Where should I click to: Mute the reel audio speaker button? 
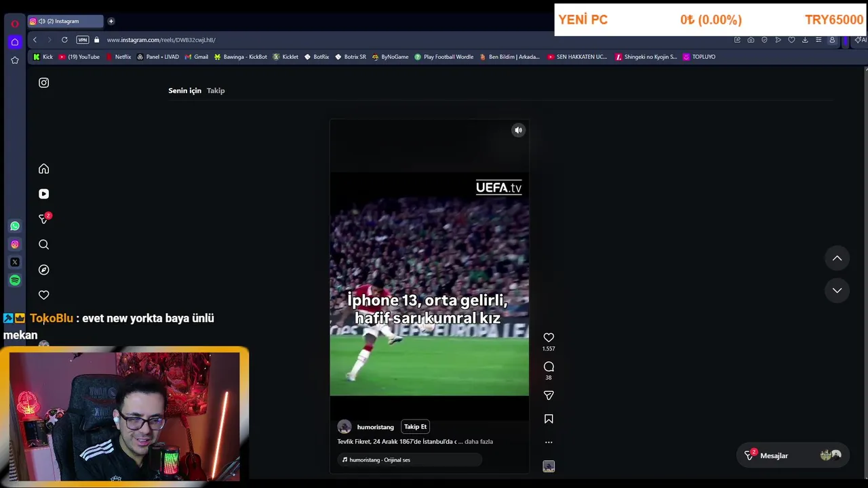coord(518,130)
